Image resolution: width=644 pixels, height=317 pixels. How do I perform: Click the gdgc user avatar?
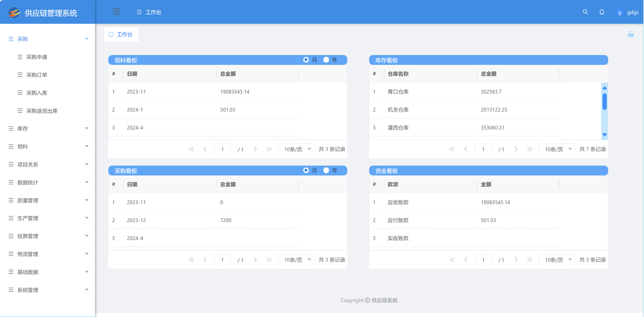coord(620,12)
